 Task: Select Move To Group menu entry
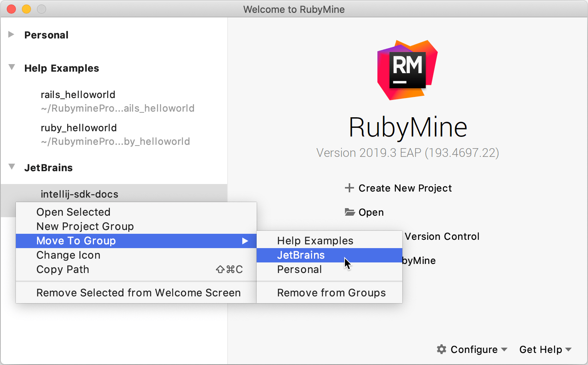click(x=136, y=241)
